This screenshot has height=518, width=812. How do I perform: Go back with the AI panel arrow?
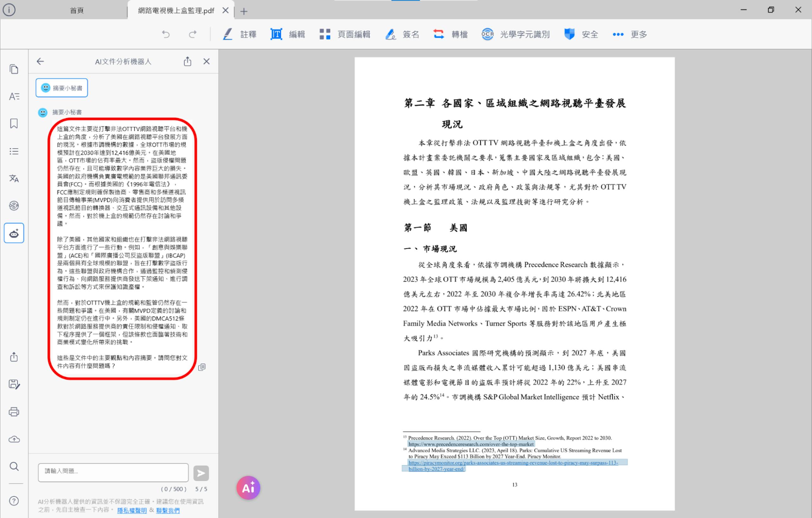[x=40, y=61]
